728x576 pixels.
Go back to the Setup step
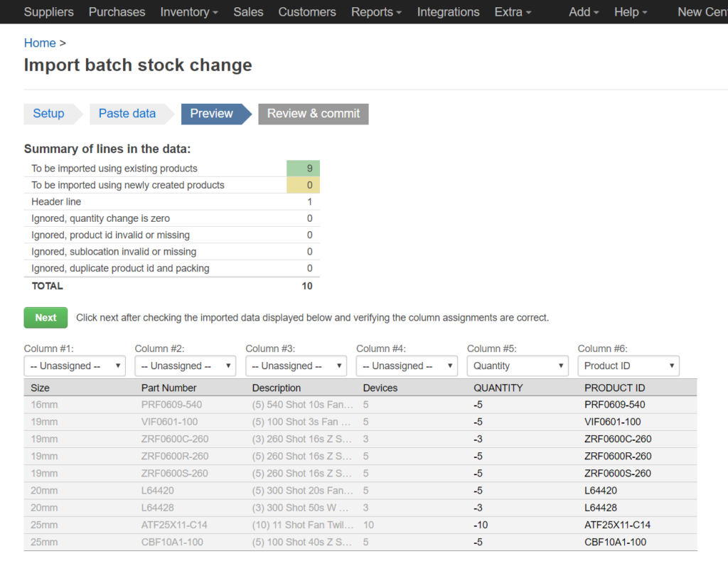49,114
